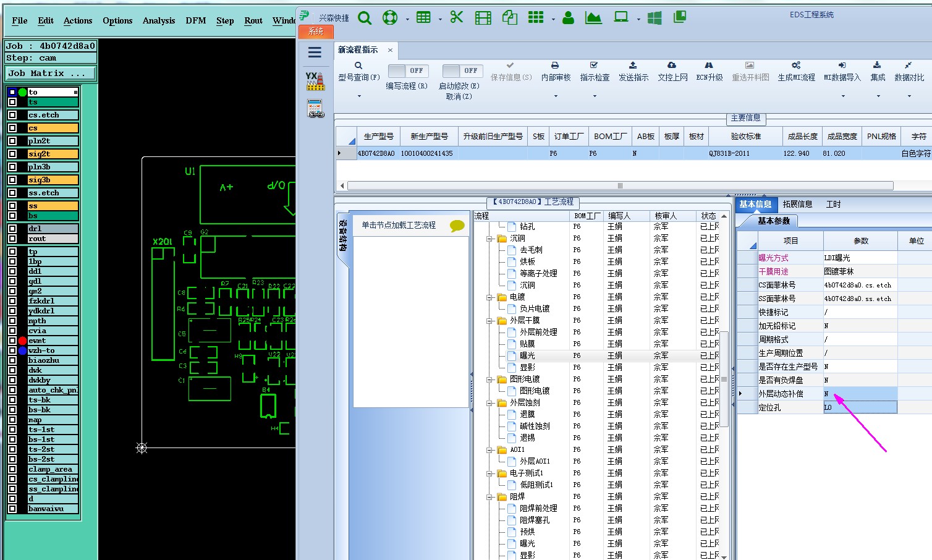Open the File menu
Image resolution: width=932 pixels, height=560 pixels.
pos(20,20)
